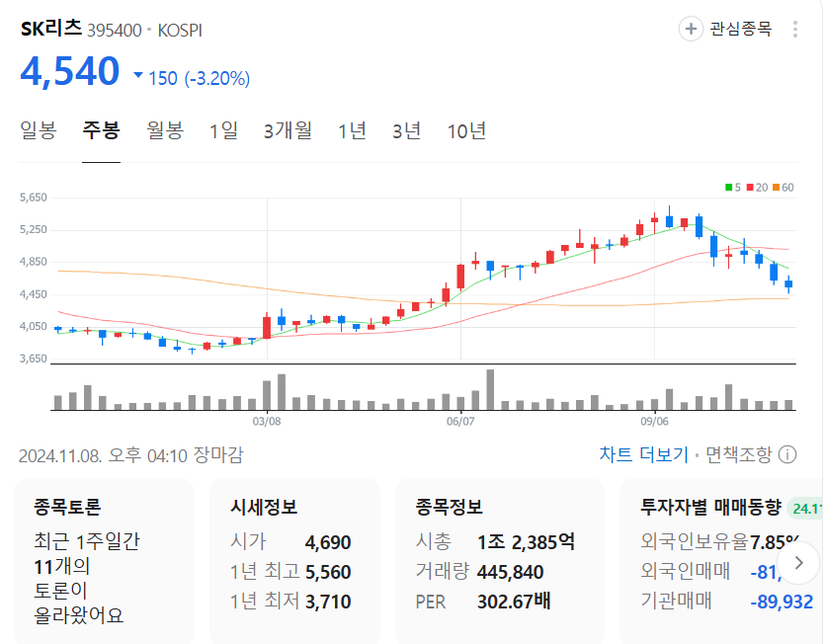Click the stock code 395400
This screenshot has width=827, height=644.
[115, 31]
